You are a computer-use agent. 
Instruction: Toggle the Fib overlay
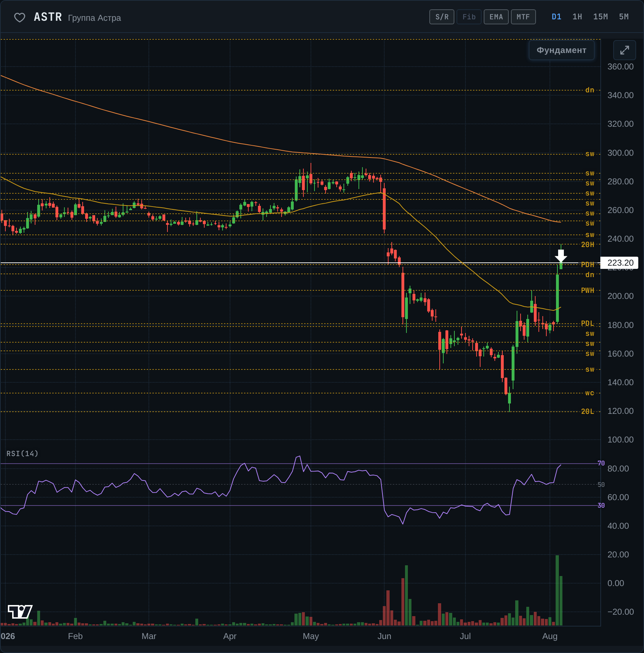coord(469,17)
